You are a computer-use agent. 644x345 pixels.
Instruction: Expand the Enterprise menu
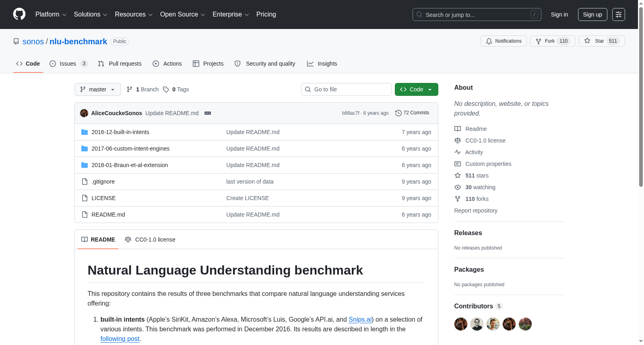(x=231, y=14)
